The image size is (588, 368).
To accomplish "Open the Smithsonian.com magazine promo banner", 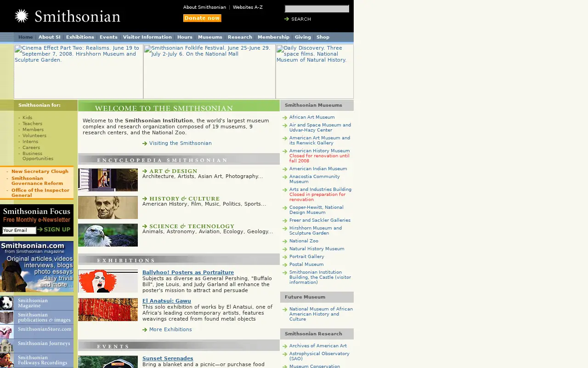I will point(37,267).
